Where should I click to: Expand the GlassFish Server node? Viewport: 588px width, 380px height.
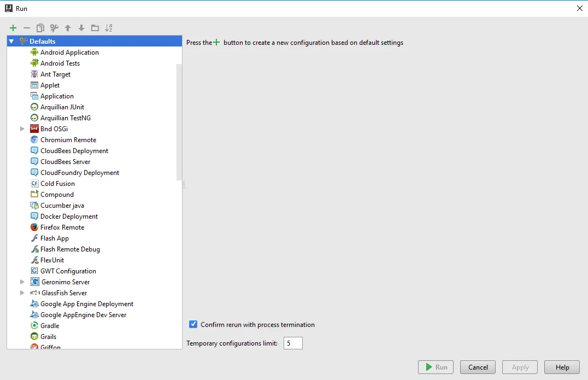point(22,293)
